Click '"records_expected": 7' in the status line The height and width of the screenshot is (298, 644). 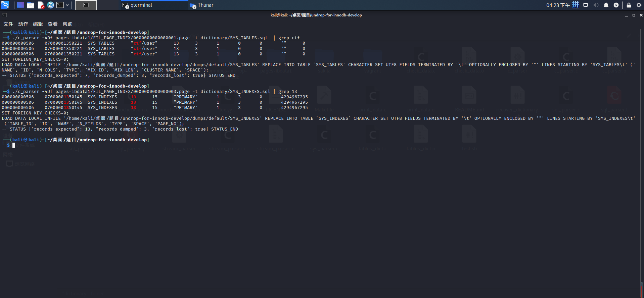tap(59, 76)
